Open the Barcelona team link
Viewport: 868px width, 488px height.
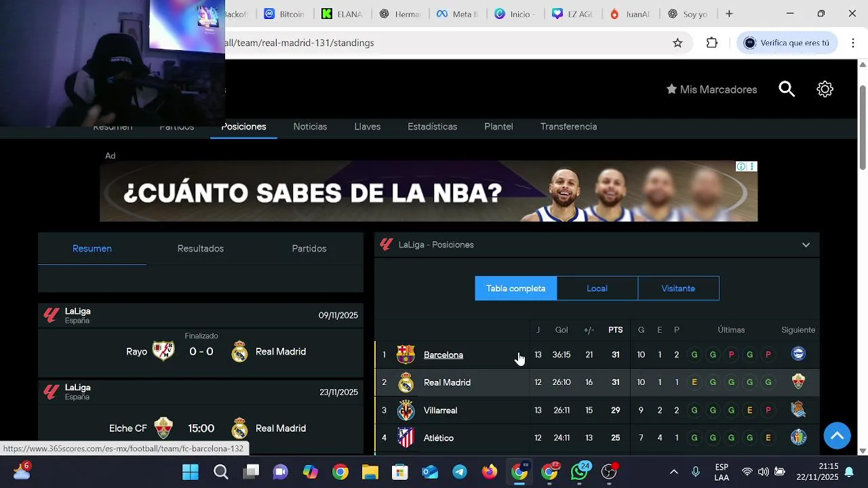coord(443,354)
